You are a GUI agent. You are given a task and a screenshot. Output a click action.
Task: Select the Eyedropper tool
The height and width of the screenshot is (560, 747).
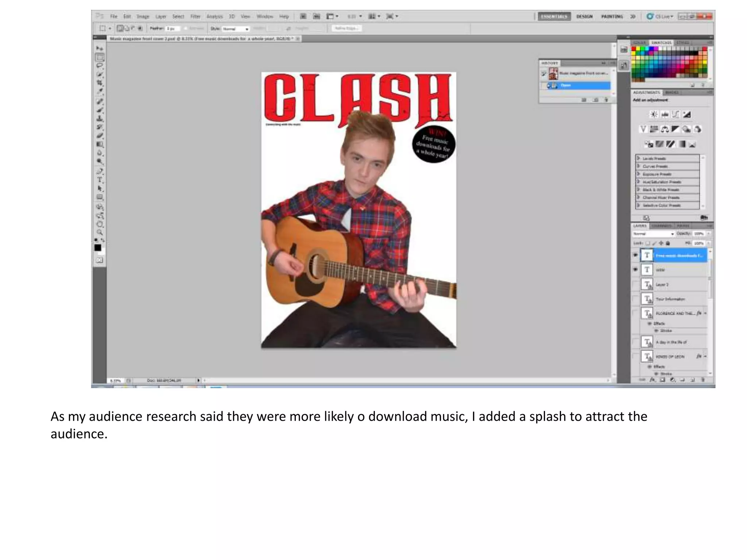coord(100,92)
